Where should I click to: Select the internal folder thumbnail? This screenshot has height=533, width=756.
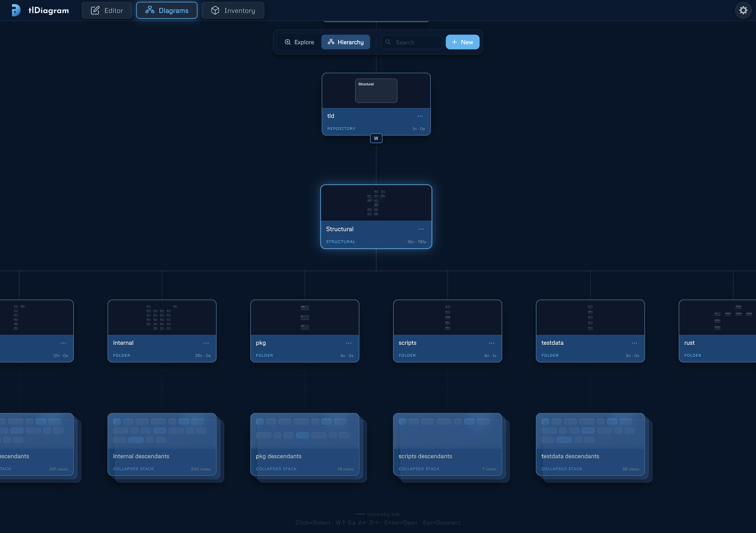coord(162,317)
